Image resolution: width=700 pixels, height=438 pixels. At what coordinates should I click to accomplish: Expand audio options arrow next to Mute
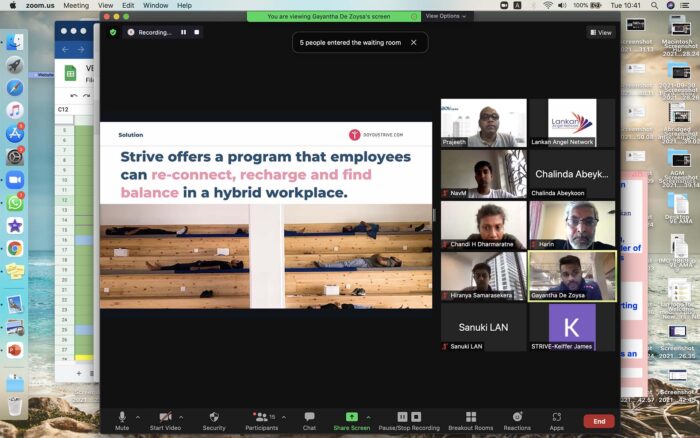pyautogui.click(x=137, y=416)
